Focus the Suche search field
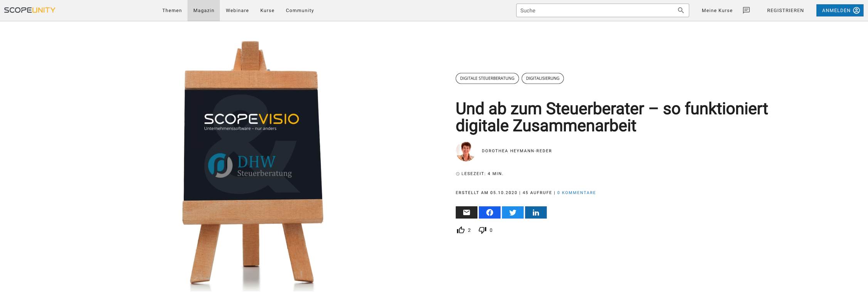 (597, 10)
